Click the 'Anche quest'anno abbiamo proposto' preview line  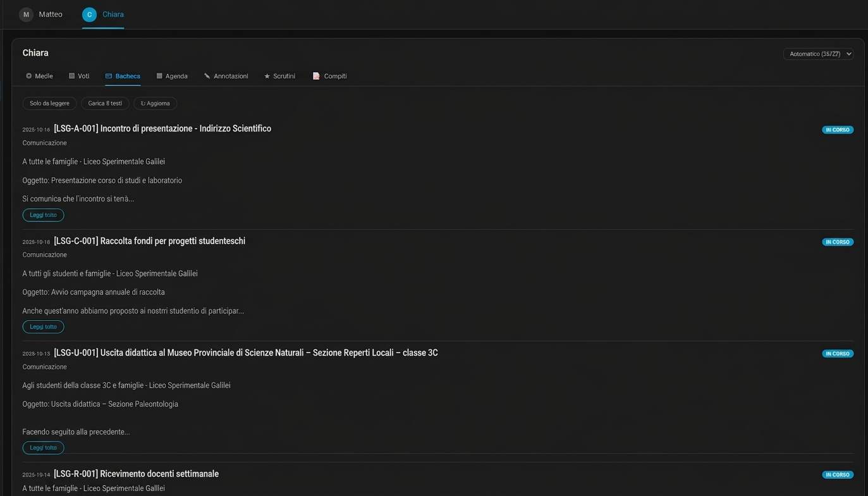[133, 311]
